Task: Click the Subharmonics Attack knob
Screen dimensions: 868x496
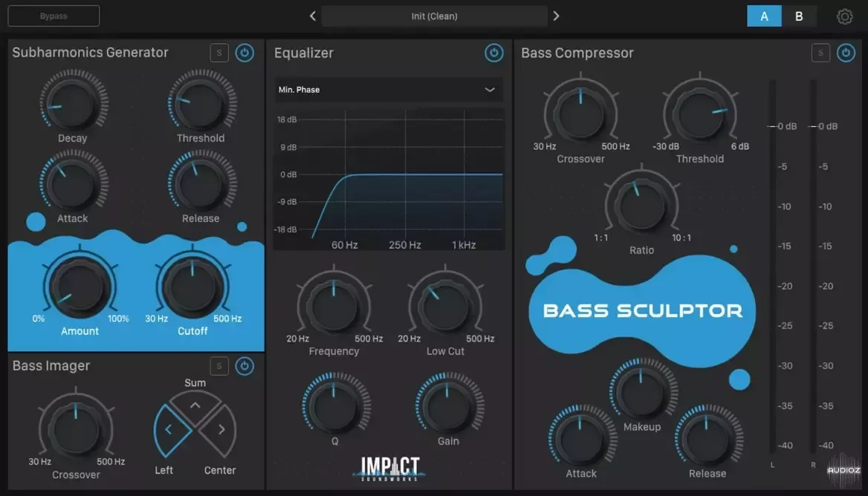Action: point(73,183)
